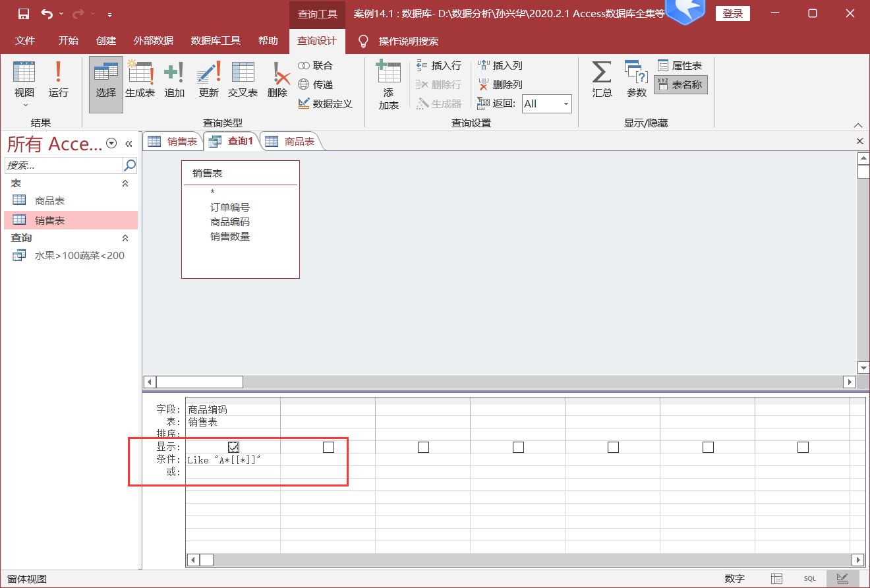Click 删除列 delete columns
The width and height of the screenshot is (870, 588).
(x=500, y=85)
